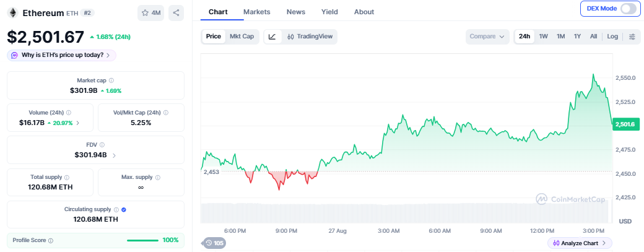Viewport: 644px width, 252px height.
Task: Expand the Volume (24h) details chevron
Action: click(x=78, y=123)
